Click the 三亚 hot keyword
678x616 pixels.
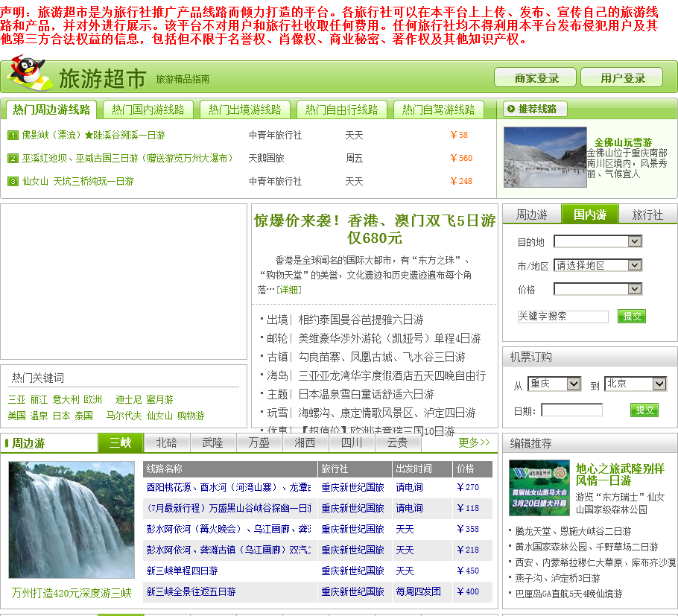click(x=17, y=399)
